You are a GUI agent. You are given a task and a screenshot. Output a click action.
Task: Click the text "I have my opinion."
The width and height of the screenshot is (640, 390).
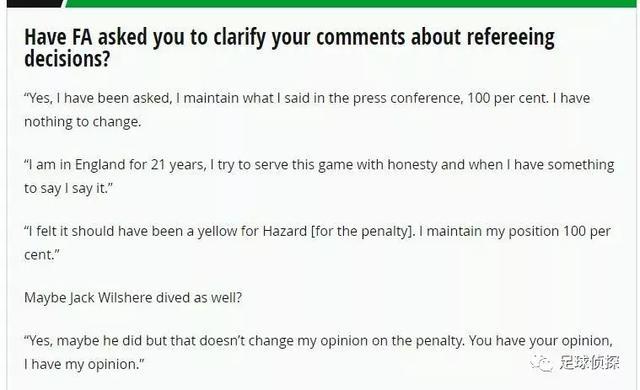(84, 364)
